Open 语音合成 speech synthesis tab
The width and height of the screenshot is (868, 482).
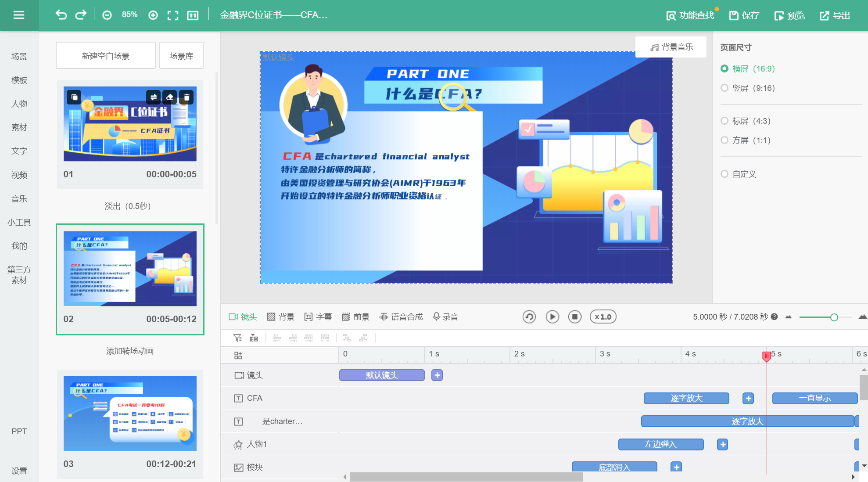point(401,317)
